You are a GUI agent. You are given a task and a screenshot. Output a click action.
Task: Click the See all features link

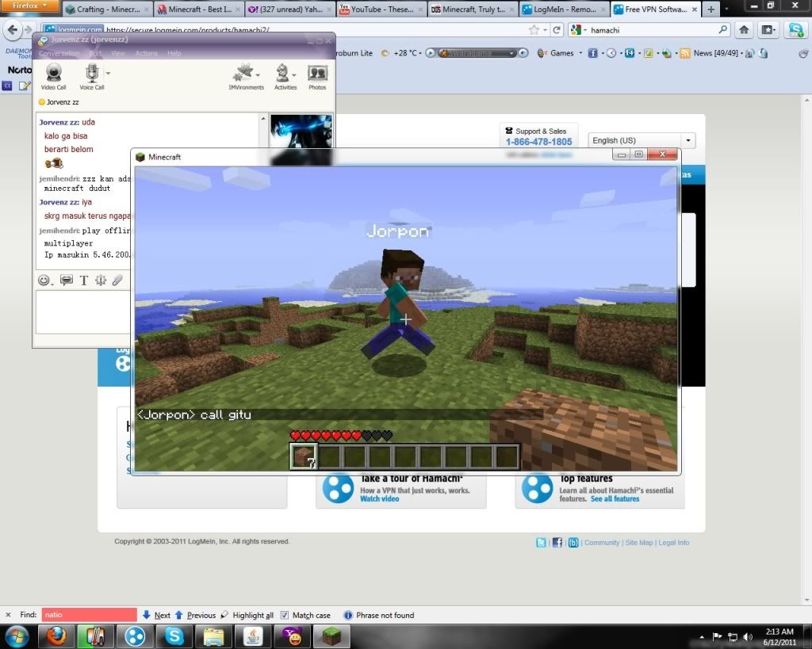615,499
